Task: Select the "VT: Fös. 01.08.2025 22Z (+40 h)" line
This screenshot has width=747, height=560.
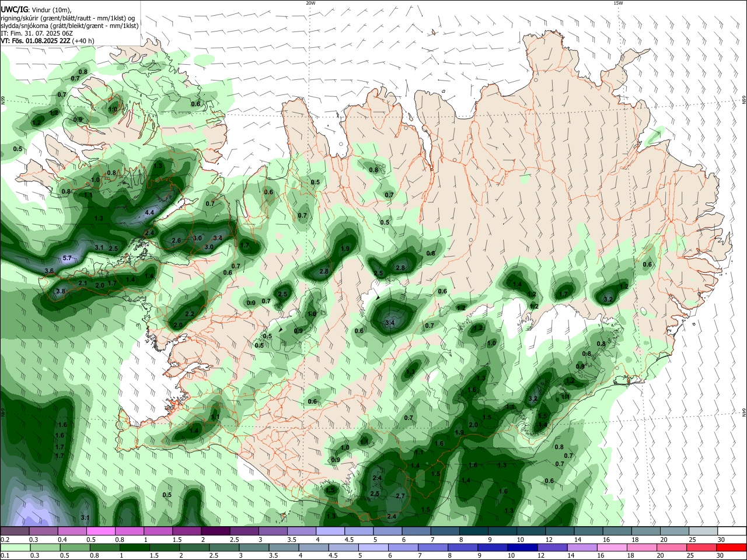Action: point(47,41)
